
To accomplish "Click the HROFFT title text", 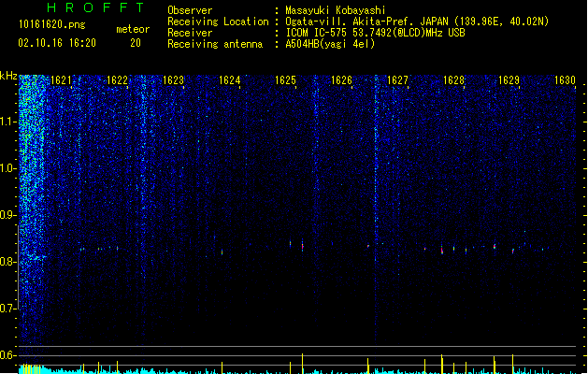I will [95, 7].
